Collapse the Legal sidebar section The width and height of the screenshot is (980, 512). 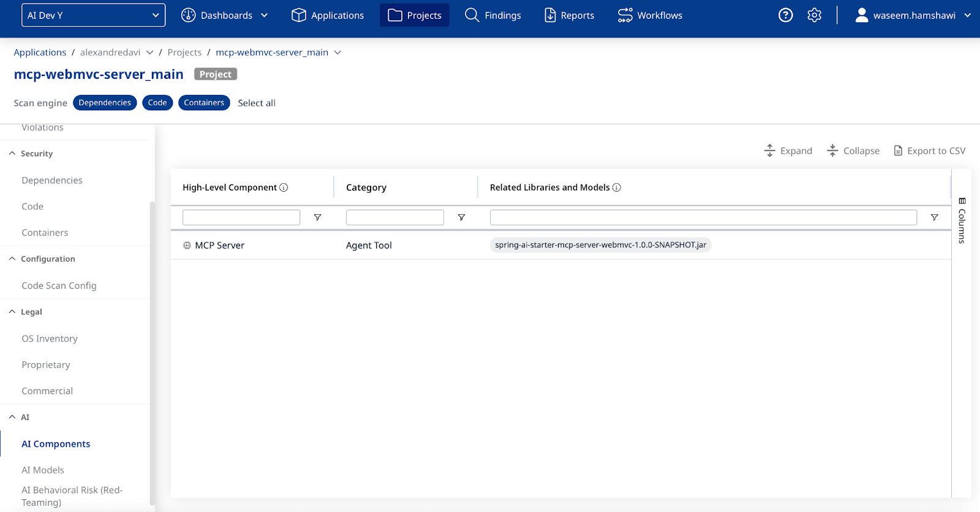pyautogui.click(x=12, y=312)
